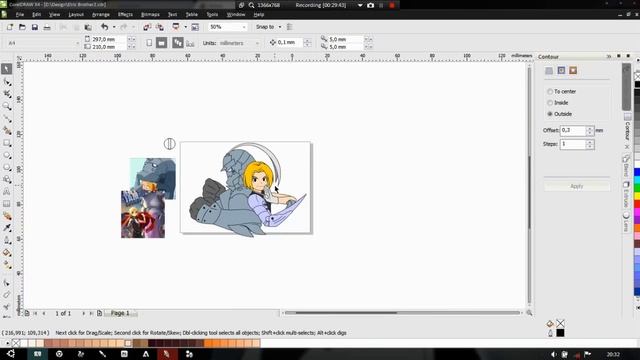Click the Steps value spinner arrows
This screenshot has width=640, height=360.
(590, 144)
